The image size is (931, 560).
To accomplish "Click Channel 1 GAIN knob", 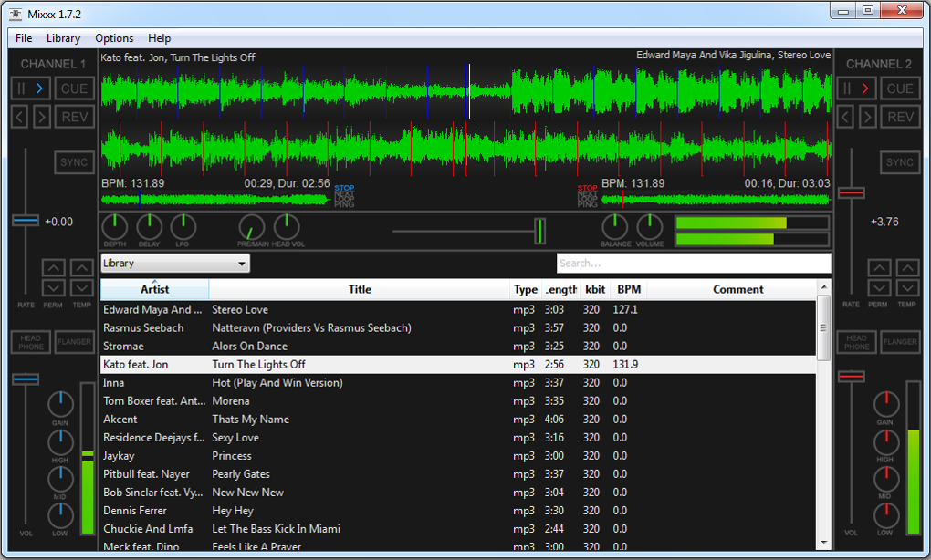I will click(x=60, y=405).
